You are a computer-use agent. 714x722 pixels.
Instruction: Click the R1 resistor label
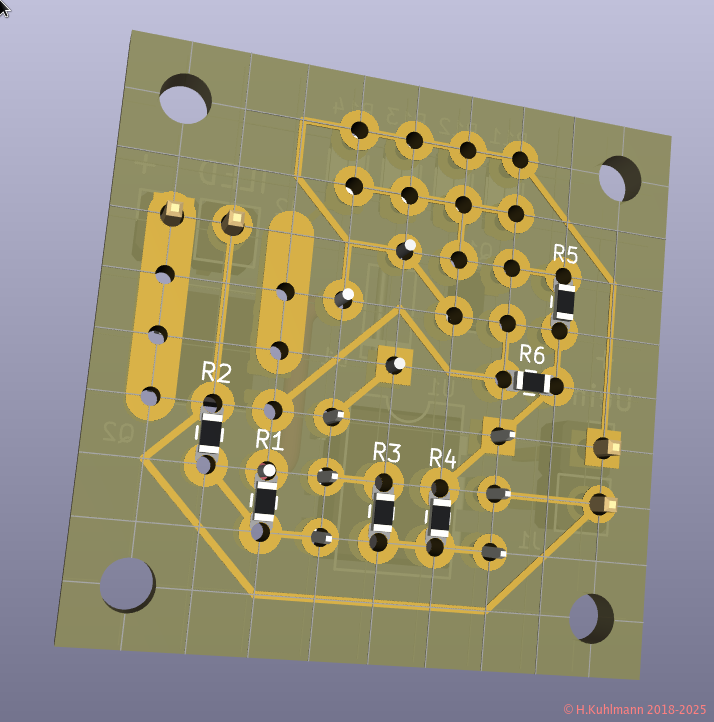point(270,440)
